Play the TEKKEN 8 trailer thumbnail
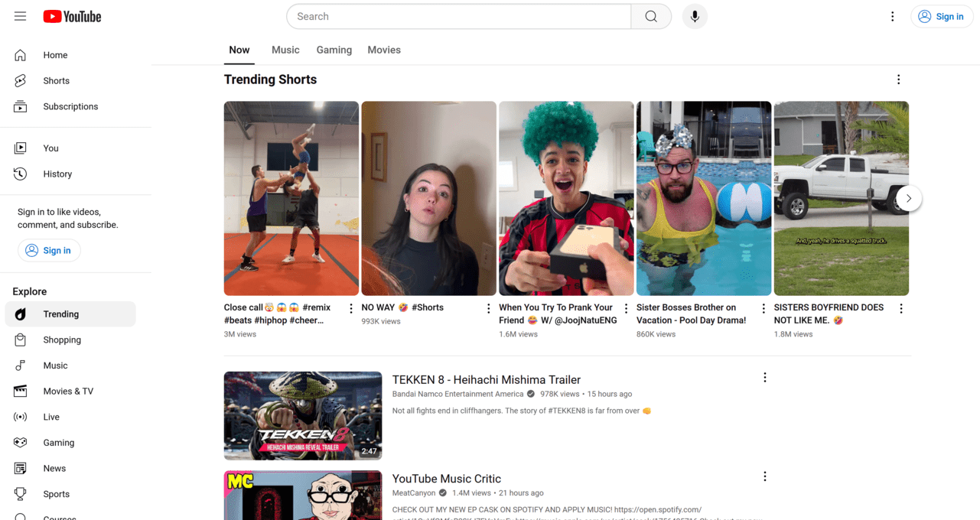 coord(302,415)
